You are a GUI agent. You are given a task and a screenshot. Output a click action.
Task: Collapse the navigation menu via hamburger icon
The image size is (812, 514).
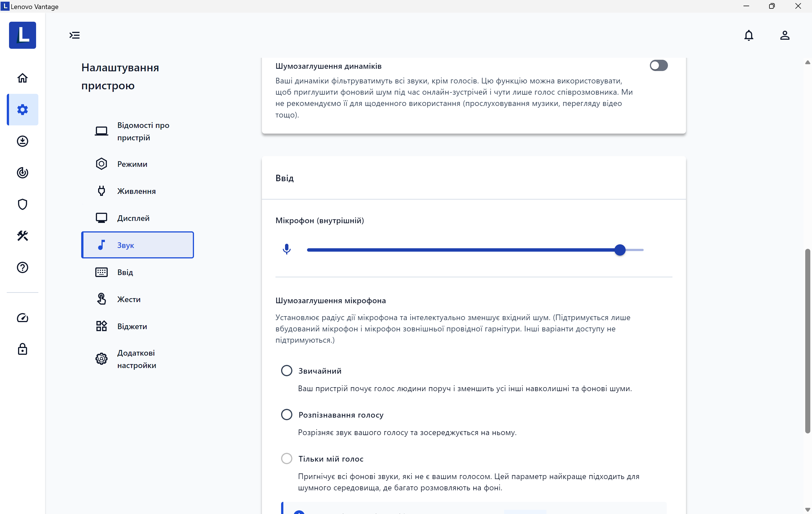click(74, 36)
